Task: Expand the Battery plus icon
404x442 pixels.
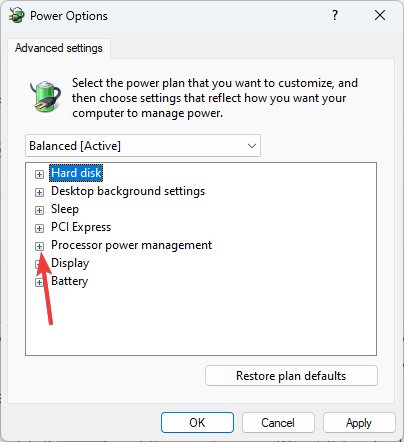Action: click(x=39, y=282)
